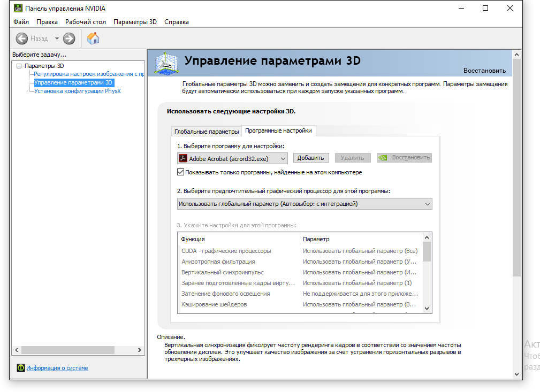The width and height of the screenshot is (540, 392).
Task: Click the Back arrow icon in toolbar
Action: [21, 39]
